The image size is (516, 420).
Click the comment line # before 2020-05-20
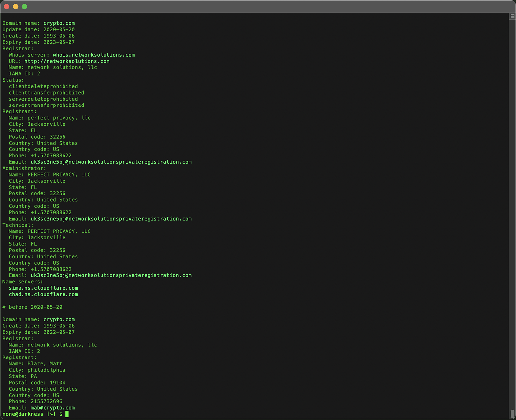tap(32, 307)
